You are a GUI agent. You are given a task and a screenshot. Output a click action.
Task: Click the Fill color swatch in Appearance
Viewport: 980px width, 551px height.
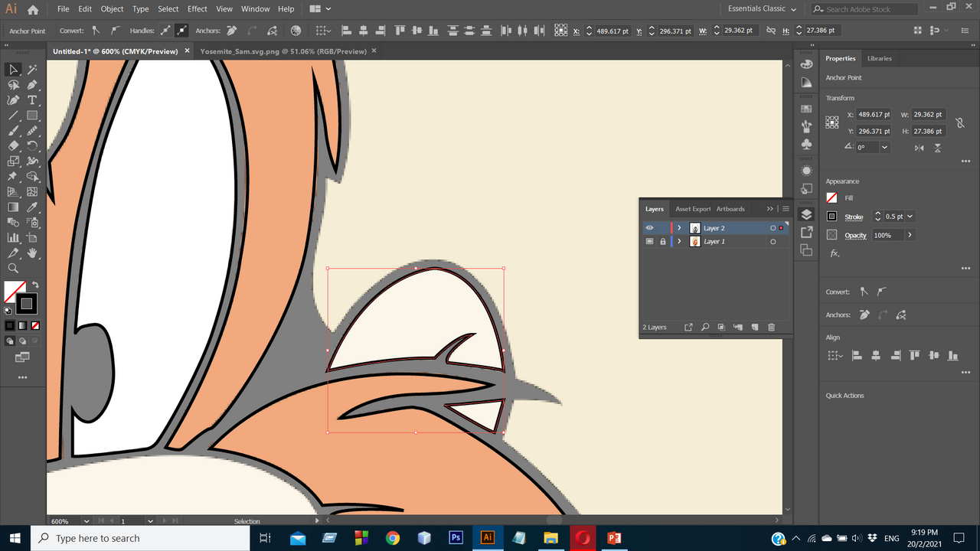[x=831, y=197]
